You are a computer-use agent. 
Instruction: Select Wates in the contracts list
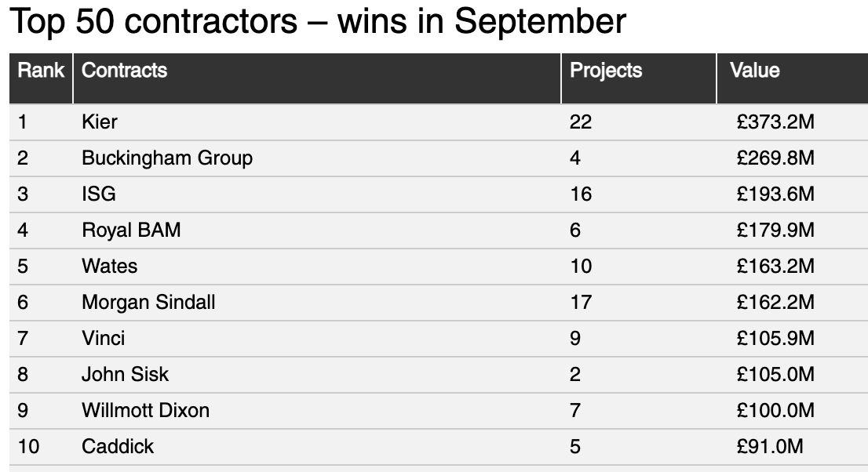click(110, 266)
